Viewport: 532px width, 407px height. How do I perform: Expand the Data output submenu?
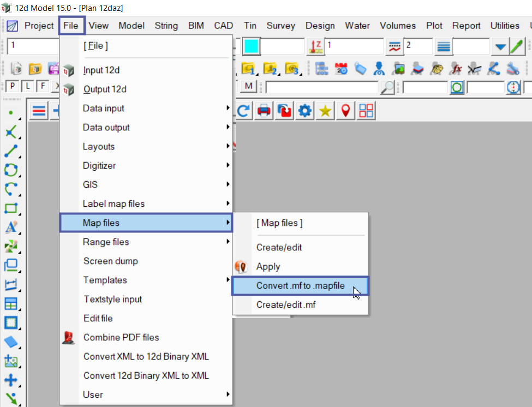(x=146, y=127)
